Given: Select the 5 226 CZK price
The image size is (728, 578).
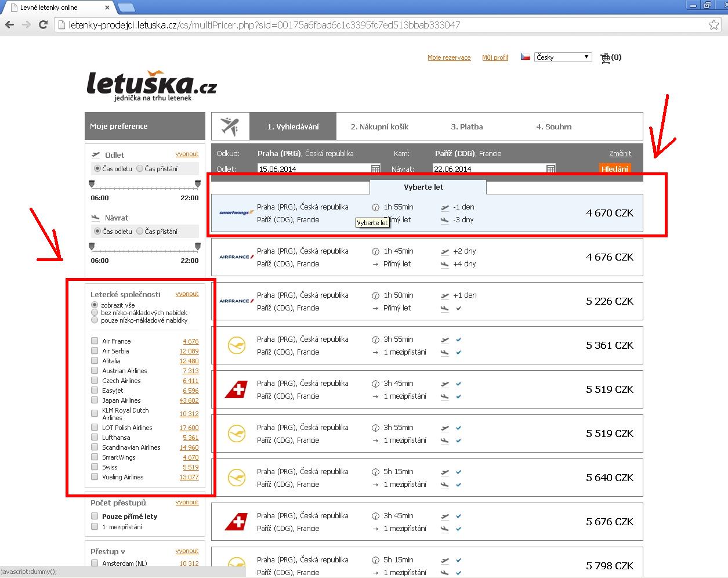Looking at the screenshot, I should 610,301.
